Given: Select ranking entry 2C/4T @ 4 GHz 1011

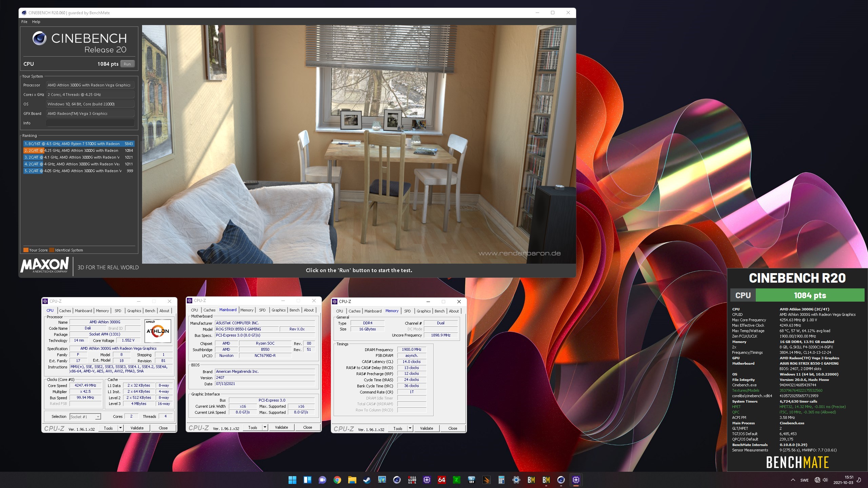Looking at the screenshot, I should (x=79, y=164).
